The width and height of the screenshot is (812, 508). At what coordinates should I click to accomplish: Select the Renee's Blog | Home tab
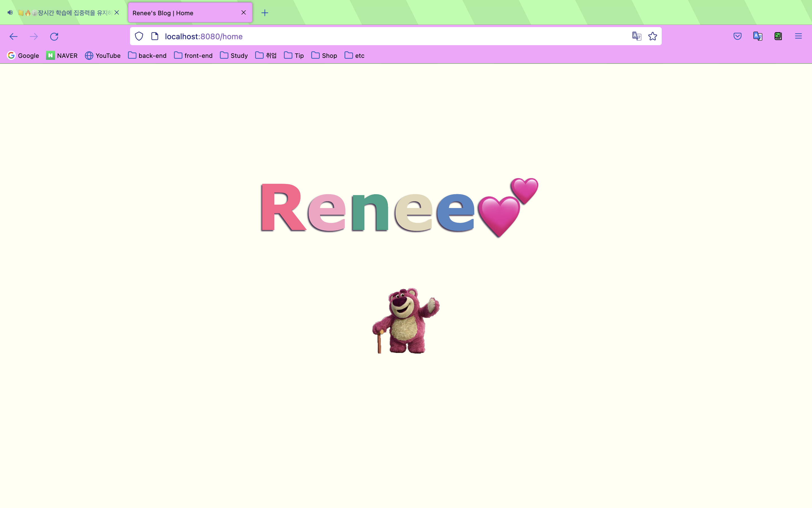(x=190, y=13)
